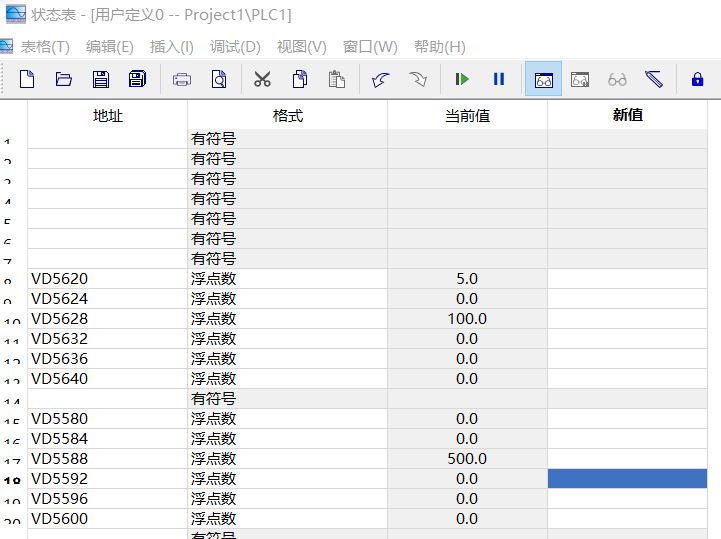Open the 编辑(E) menu
The image size is (721, 539).
coord(109,46)
